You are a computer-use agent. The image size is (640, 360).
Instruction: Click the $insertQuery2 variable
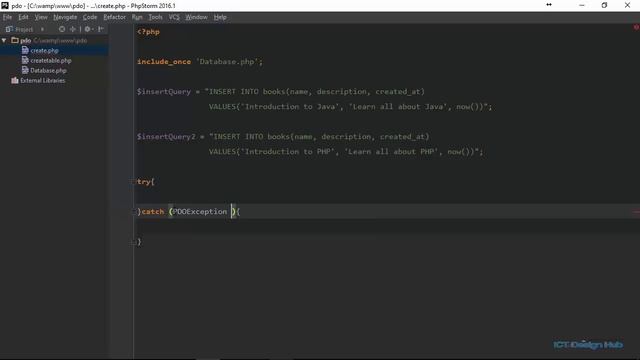tap(166, 136)
